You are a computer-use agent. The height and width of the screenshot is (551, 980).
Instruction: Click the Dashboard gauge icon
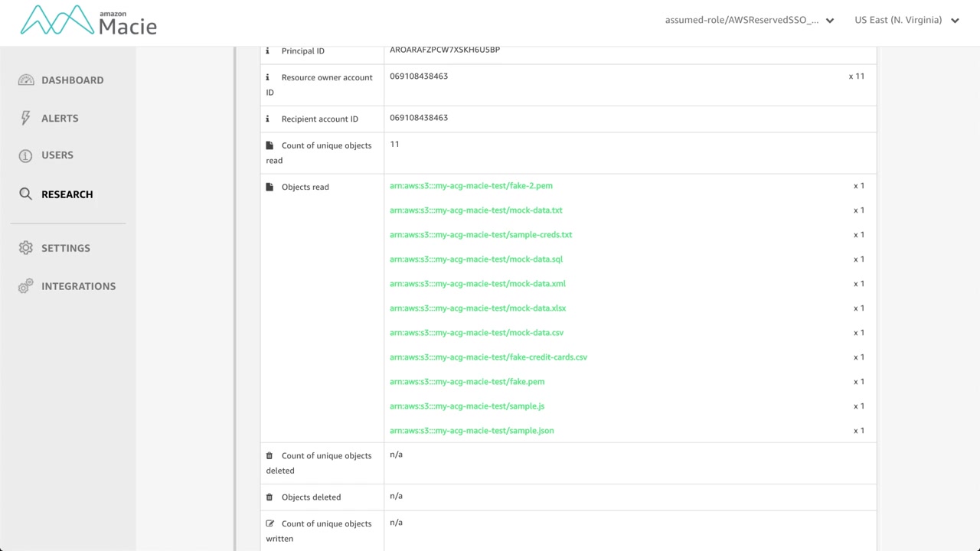tap(26, 80)
